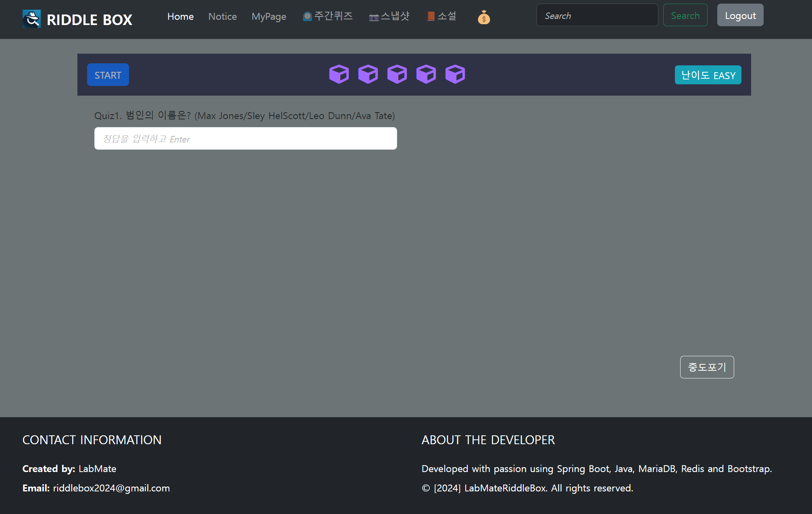
Task: Click the Riddle Box detective logo icon
Action: coord(31,19)
